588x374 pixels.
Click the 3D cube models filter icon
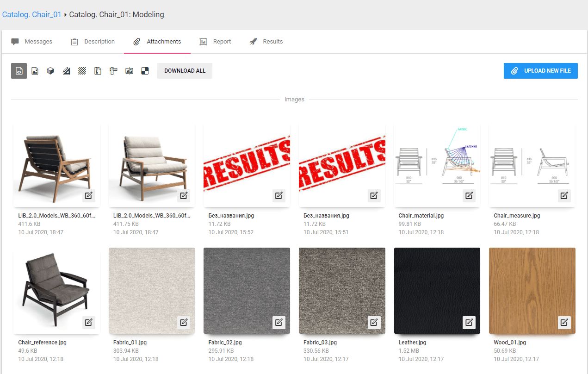(x=50, y=70)
